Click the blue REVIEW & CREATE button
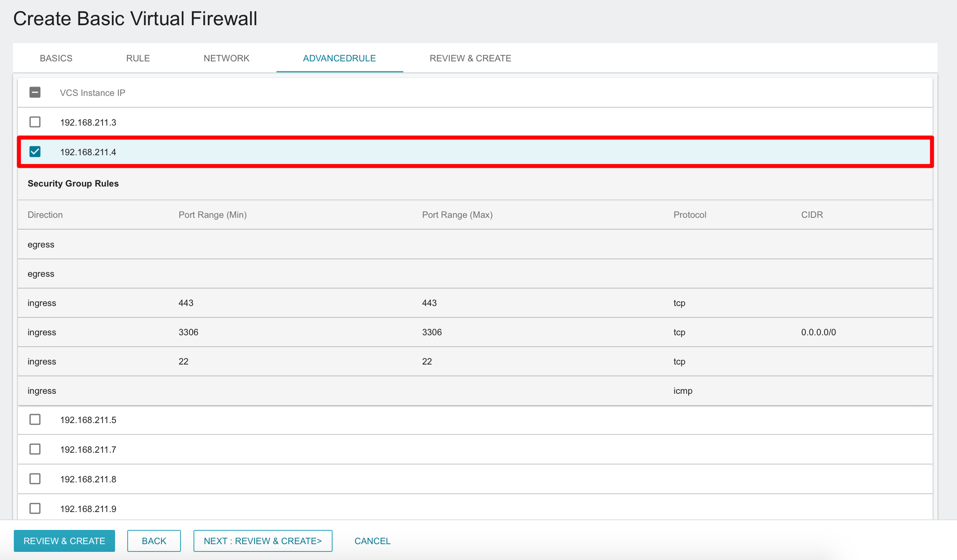Viewport: 957px width, 560px height. click(x=64, y=541)
